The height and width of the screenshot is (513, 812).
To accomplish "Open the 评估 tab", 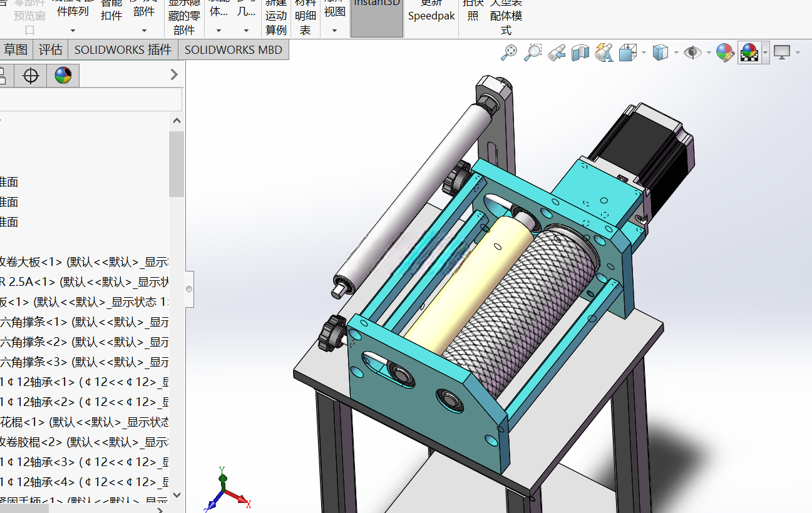I will pos(51,50).
